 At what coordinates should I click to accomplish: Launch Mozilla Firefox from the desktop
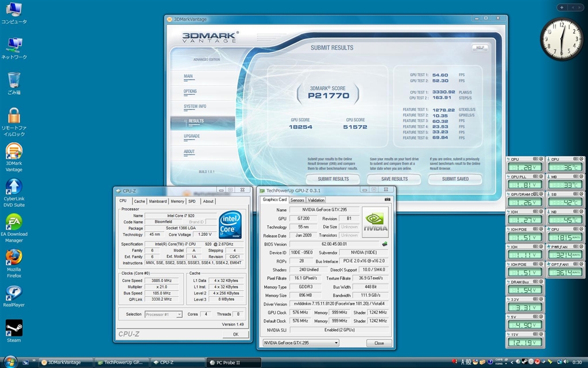coord(14,257)
